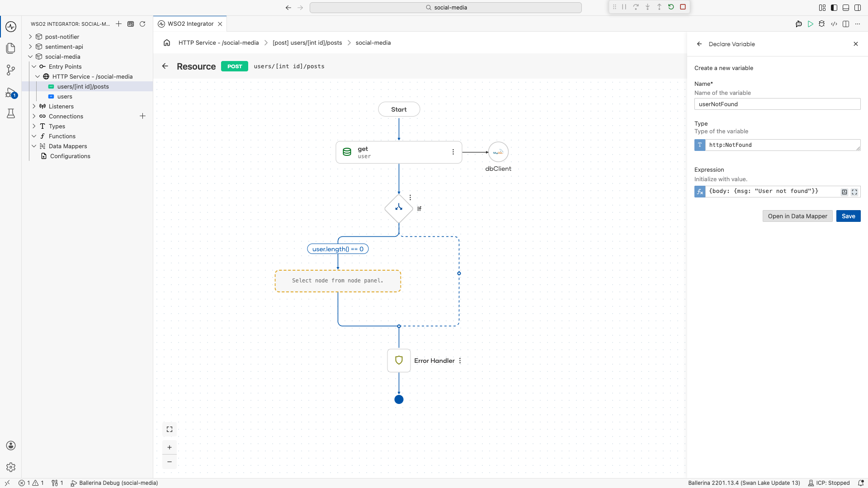Open the Testing flask icon
This screenshot has width=868, height=488.
pyautogui.click(x=11, y=113)
